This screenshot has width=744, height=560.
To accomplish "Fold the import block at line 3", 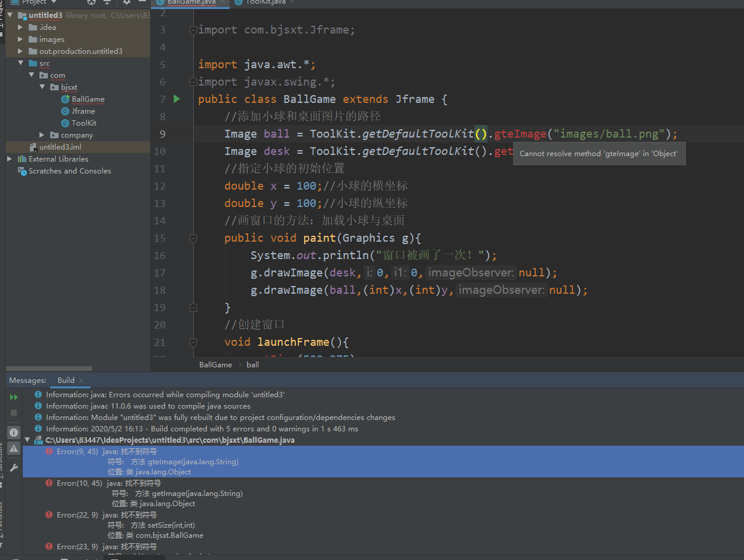I will click(193, 30).
